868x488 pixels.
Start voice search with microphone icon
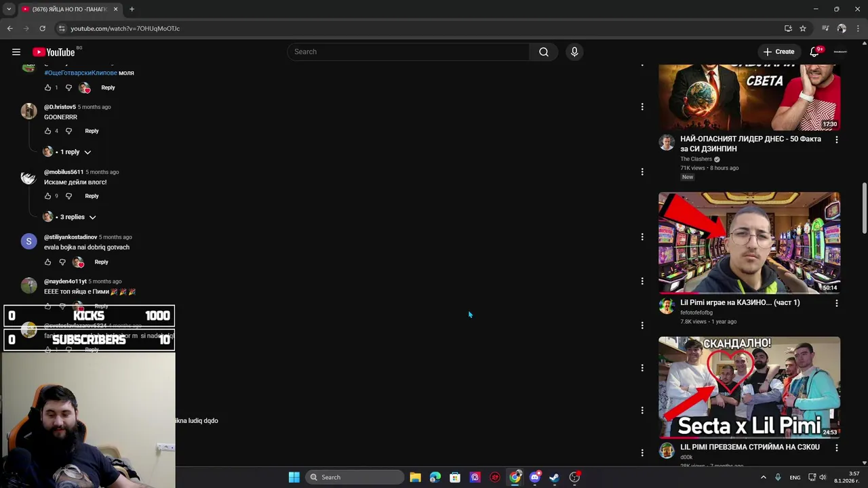tap(574, 52)
